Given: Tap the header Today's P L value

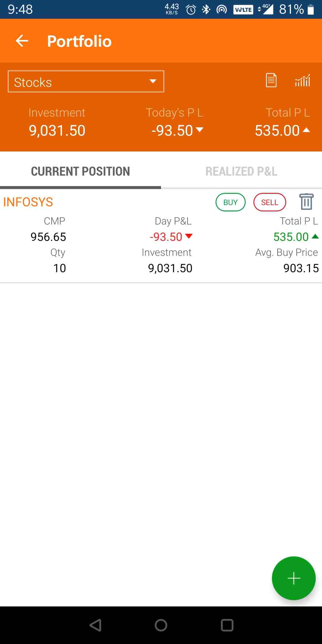Looking at the screenshot, I should pyautogui.click(x=172, y=131).
